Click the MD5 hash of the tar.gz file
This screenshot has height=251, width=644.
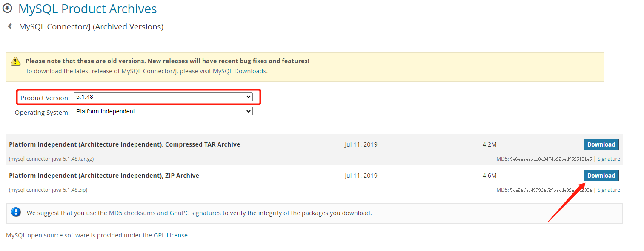pos(550,159)
